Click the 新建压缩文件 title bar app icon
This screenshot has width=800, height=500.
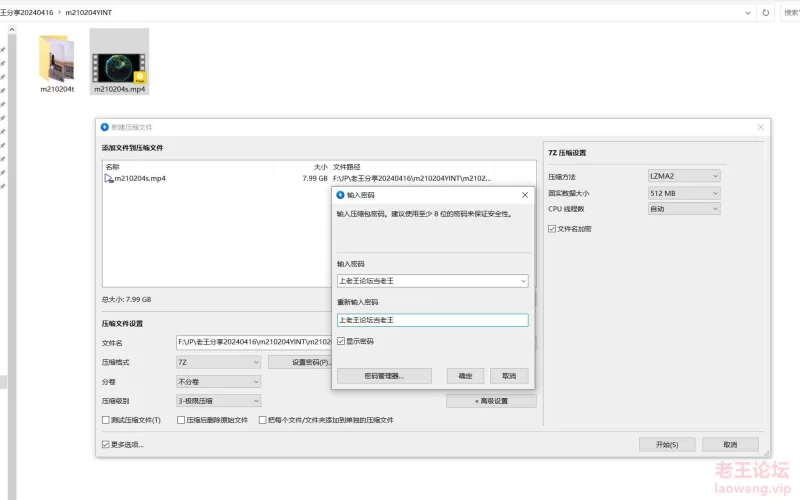coord(105,127)
